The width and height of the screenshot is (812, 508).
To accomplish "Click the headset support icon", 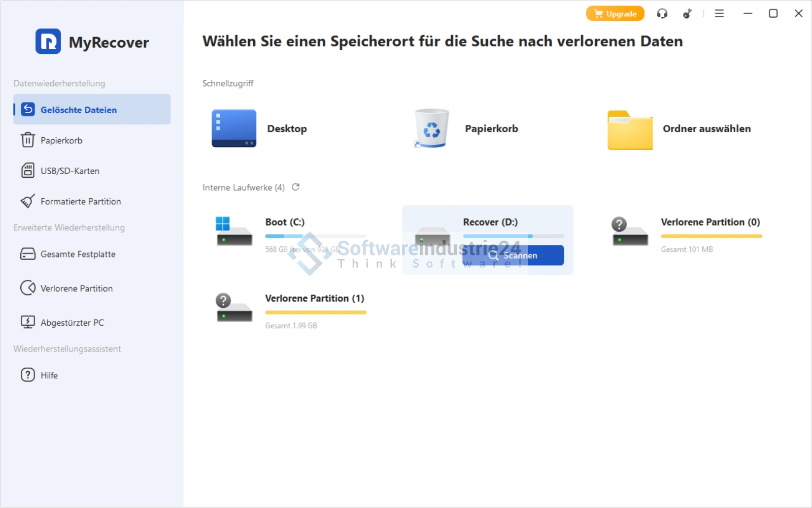I will point(662,14).
